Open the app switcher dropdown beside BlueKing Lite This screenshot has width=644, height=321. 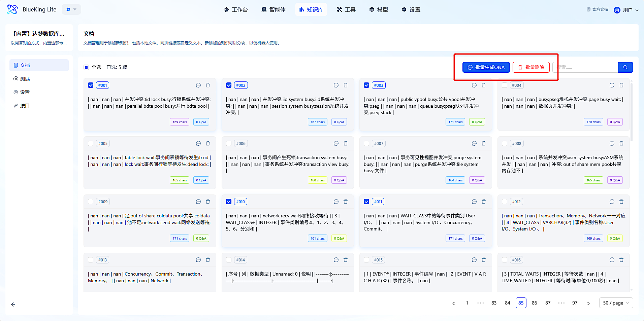[71, 9]
